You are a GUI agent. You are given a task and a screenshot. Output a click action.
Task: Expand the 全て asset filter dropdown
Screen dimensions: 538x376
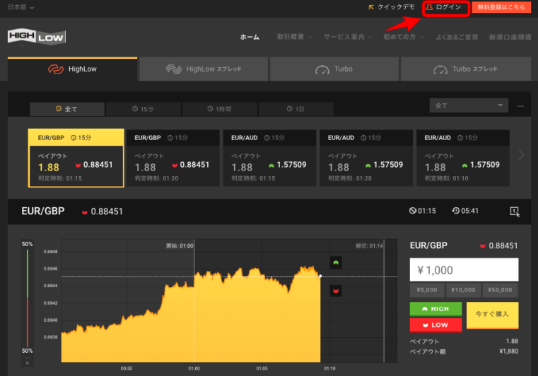pos(468,105)
